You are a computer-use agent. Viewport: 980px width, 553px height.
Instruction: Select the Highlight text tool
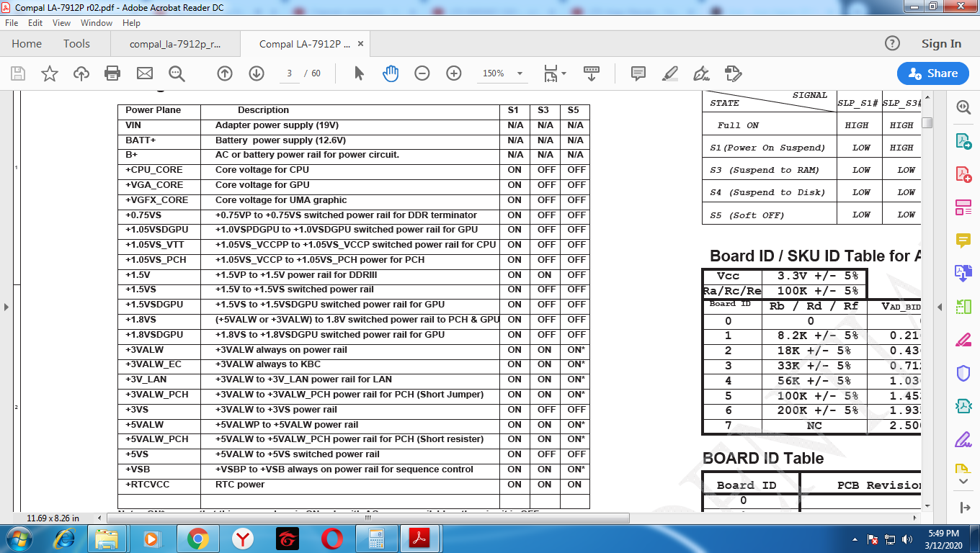click(670, 73)
